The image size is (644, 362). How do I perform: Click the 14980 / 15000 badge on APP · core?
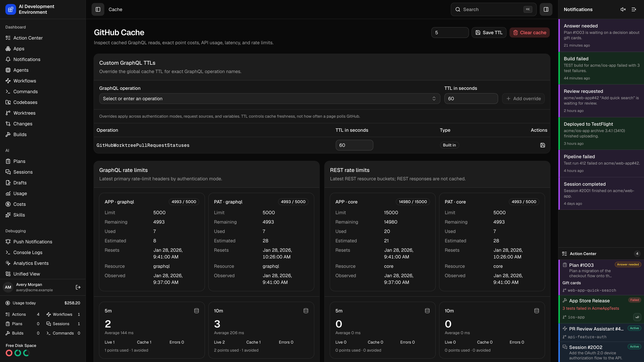click(413, 202)
